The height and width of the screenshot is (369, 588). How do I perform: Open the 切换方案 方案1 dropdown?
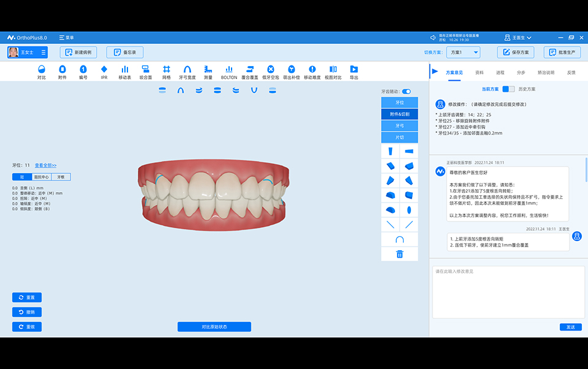[x=463, y=53]
